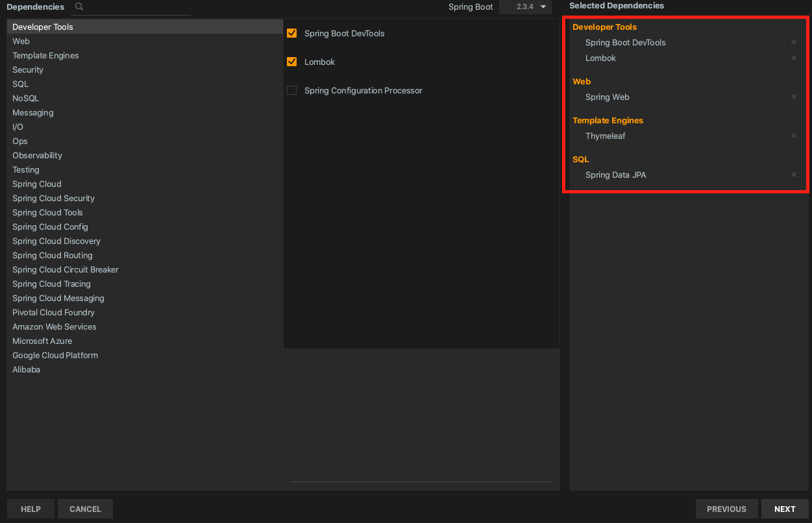Select the Developer Tools category
The width and height of the screenshot is (812, 523).
click(145, 27)
